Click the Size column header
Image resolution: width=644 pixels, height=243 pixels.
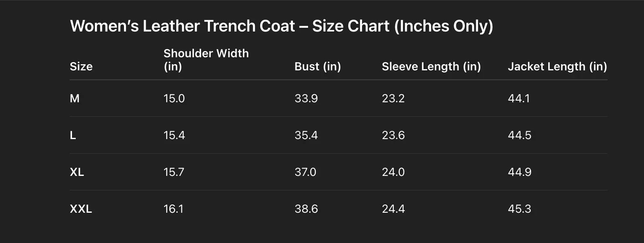[81, 66]
